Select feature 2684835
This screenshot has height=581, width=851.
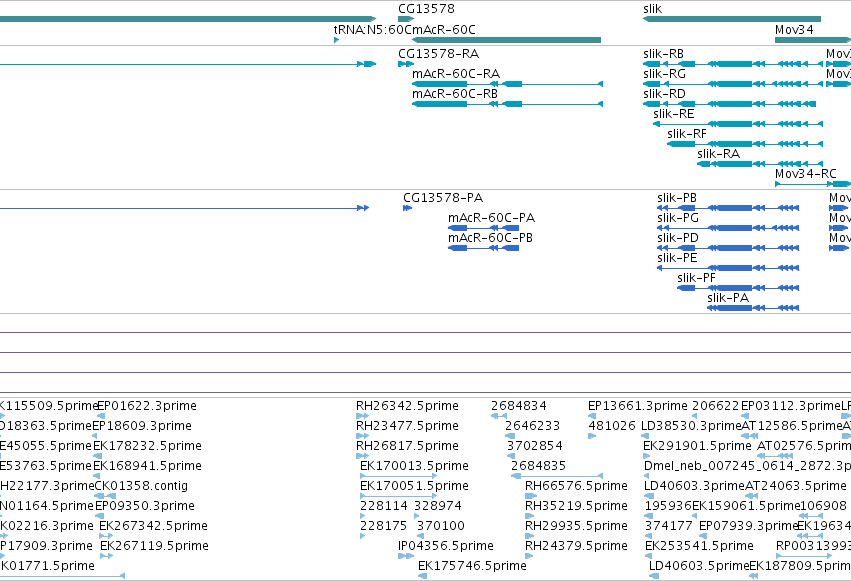tap(557, 476)
